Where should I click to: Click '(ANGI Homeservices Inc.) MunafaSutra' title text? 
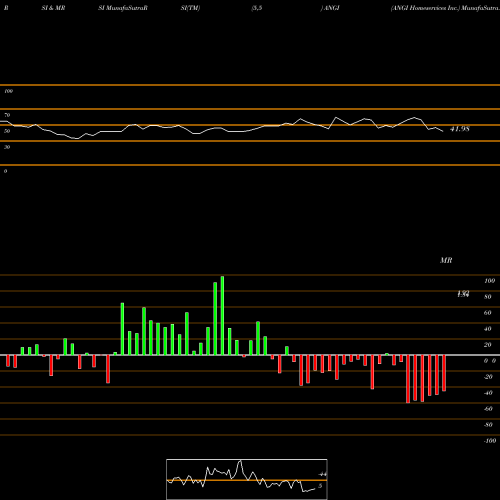pos(445,8)
